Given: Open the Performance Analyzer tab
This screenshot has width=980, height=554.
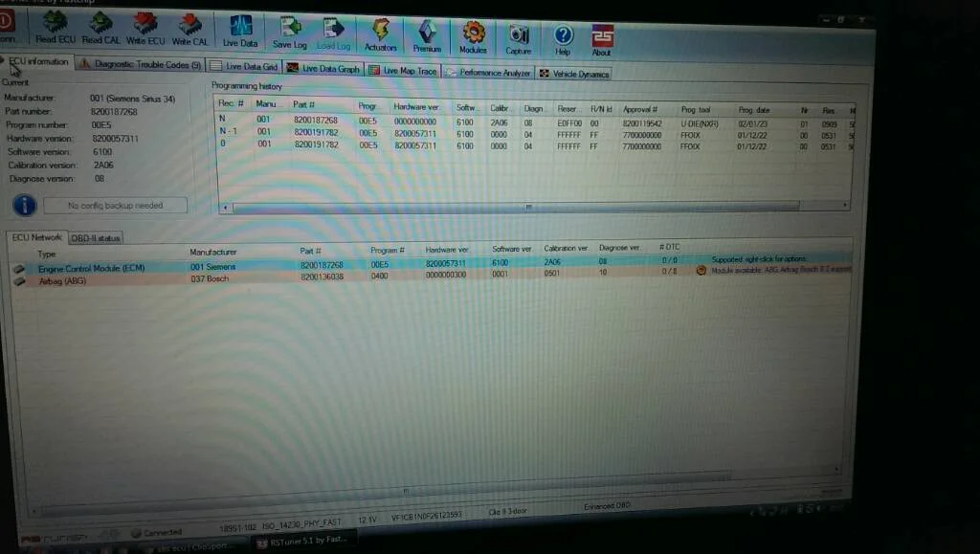Looking at the screenshot, I should click(488, 73).
